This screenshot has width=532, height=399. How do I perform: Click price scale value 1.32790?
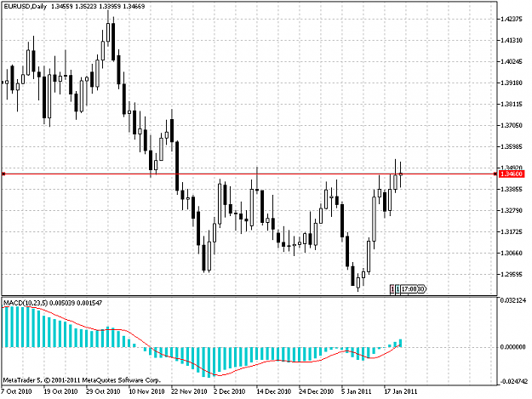[x=512, y=210]
